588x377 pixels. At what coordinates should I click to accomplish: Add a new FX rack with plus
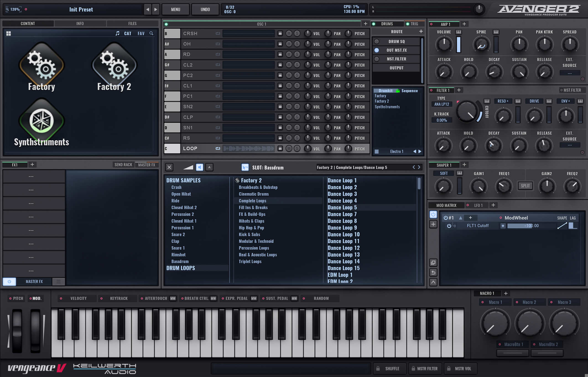pyautogui.click(x=32, y=165)
